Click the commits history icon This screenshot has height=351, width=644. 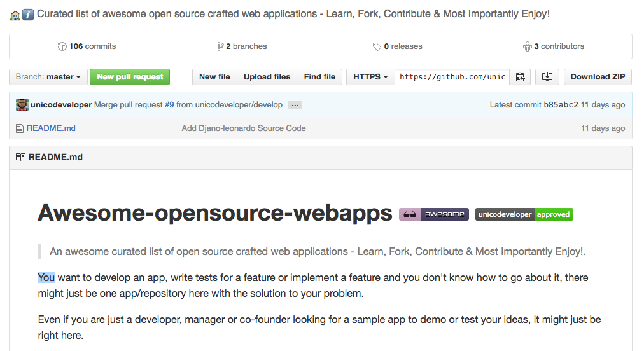tap(62, 46)
